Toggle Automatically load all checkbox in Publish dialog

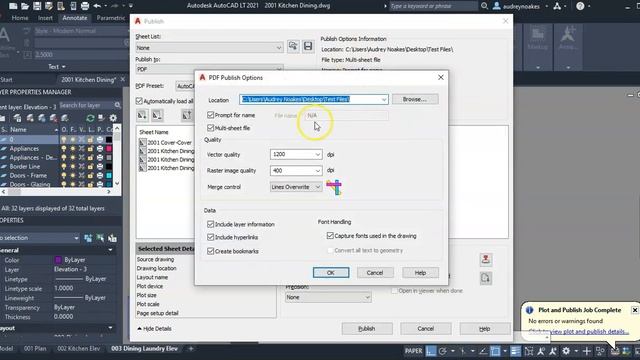click(139, 101)
